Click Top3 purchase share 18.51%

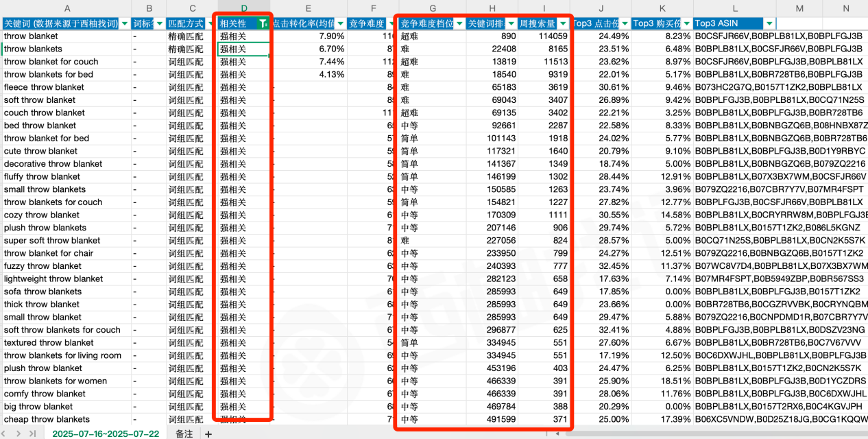[x=662, y=381]
